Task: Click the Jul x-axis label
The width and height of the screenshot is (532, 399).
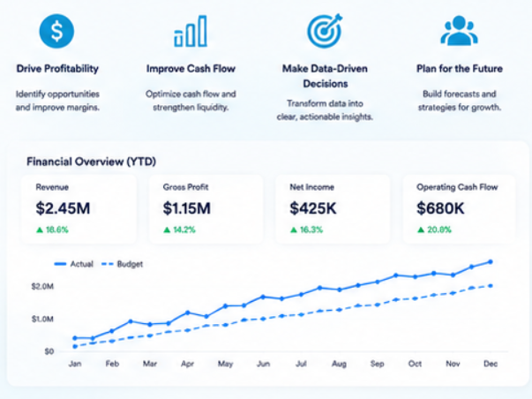Action: (301, 364)
